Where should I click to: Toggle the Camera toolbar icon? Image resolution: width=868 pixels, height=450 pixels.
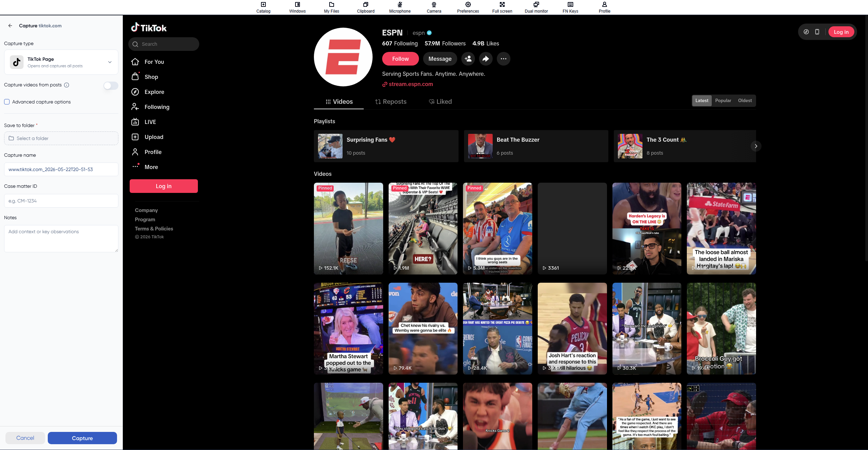[x=434, y=7]
